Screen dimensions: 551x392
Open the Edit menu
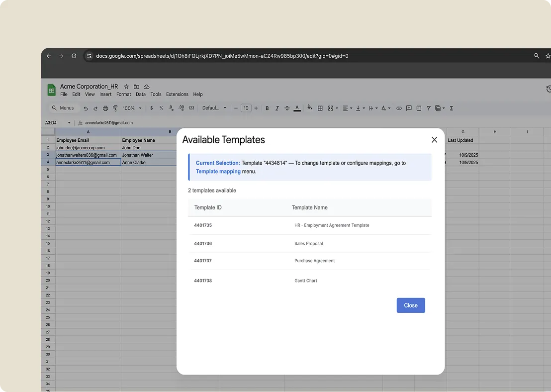click(76, 94)
